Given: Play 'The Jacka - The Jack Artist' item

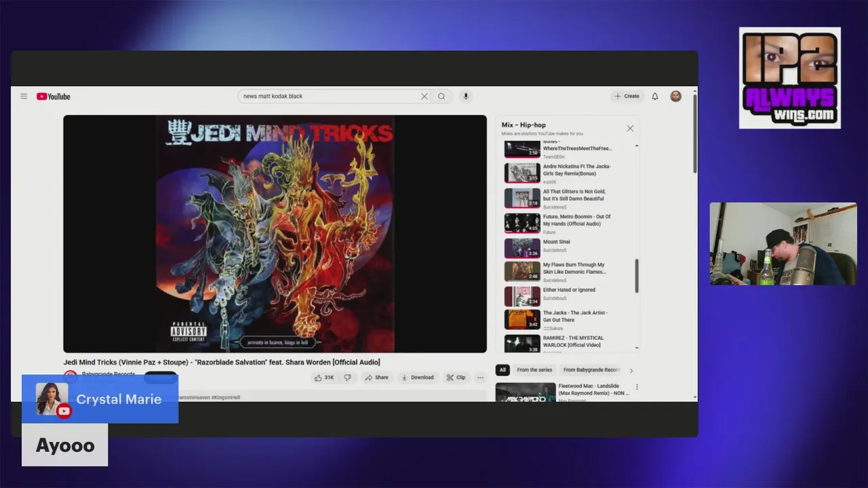Looking at the screenshot, I should coord(575,317).
